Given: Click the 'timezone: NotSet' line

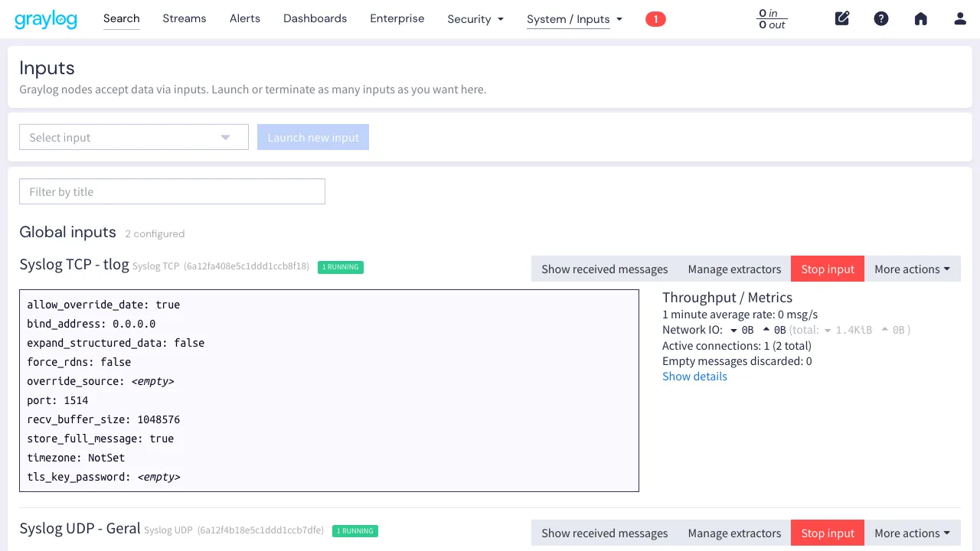Looking at the screenshot, I should [76, 458].
